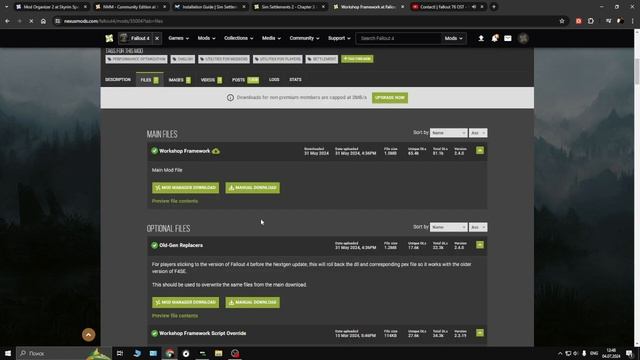640x360 pixels.
Task: Open Optional Files sort order Asc dropdown
Action: click(478, 227)
